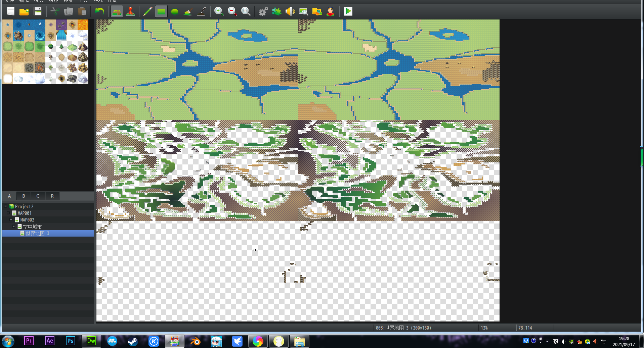Select the Rectangle drawing tool
The image size is (644, 348).
(161, 11)
